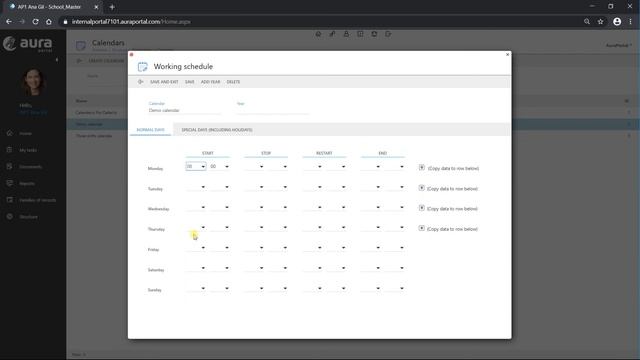Click Delete in the dialog toolbar

pos(233,82)
